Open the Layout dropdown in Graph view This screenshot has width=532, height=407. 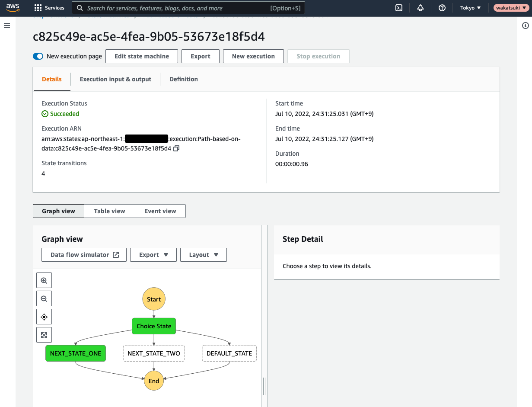click(x=204, y=255)
